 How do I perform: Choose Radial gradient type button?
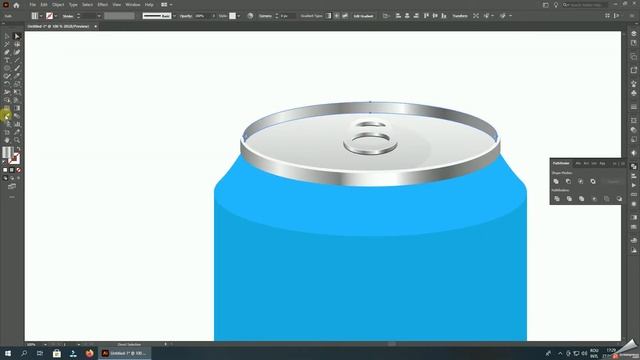337,16
